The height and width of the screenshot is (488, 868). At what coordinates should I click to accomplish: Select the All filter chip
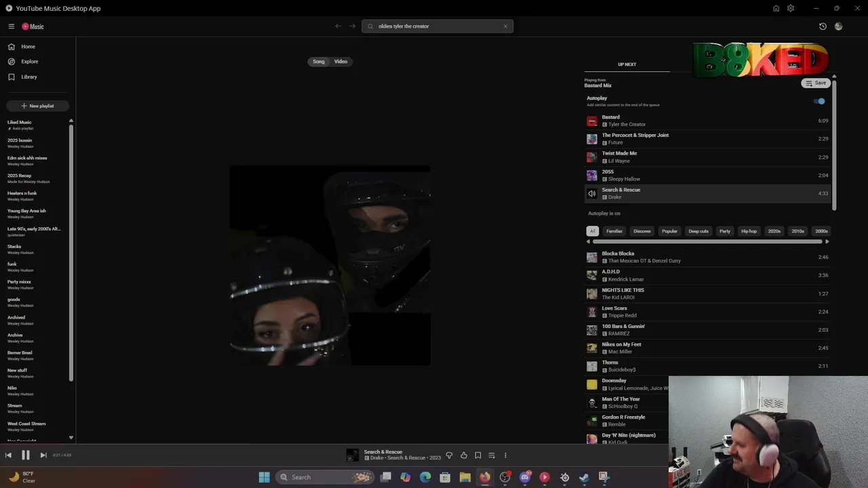[592, 231]
